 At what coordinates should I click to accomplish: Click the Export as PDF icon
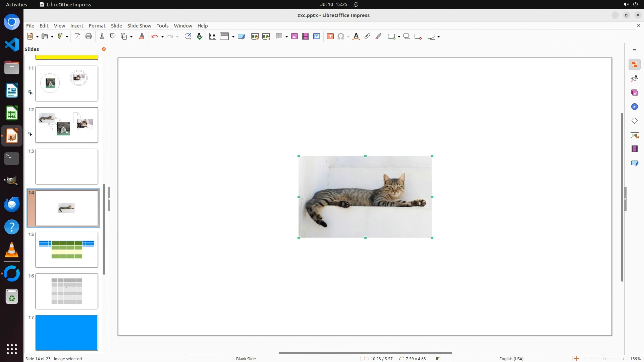77,37
